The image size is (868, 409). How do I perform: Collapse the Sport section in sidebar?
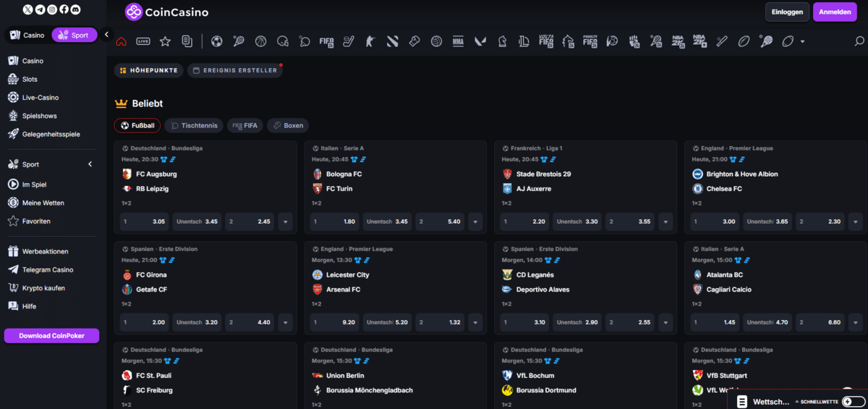(x=90, y=164)
